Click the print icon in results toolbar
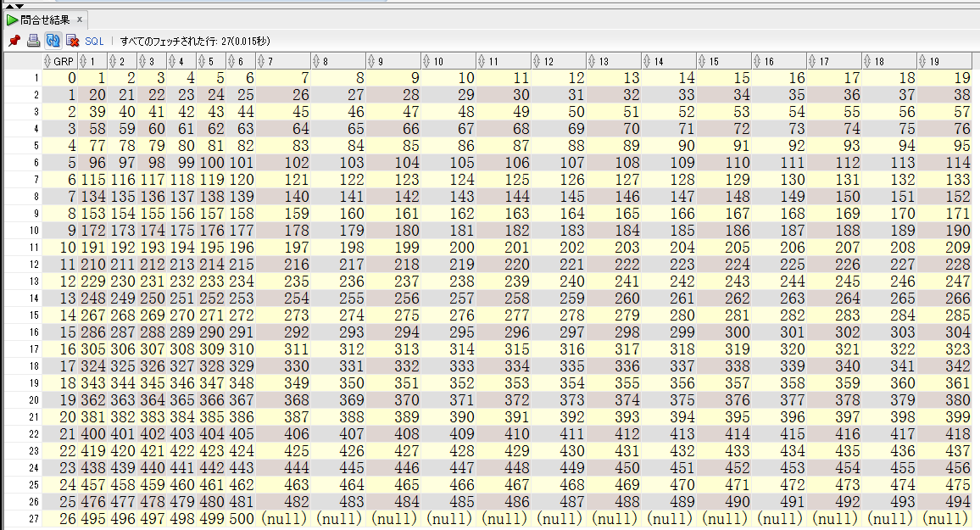Screen dimensions: 980x530 click(x=33, y=40)
